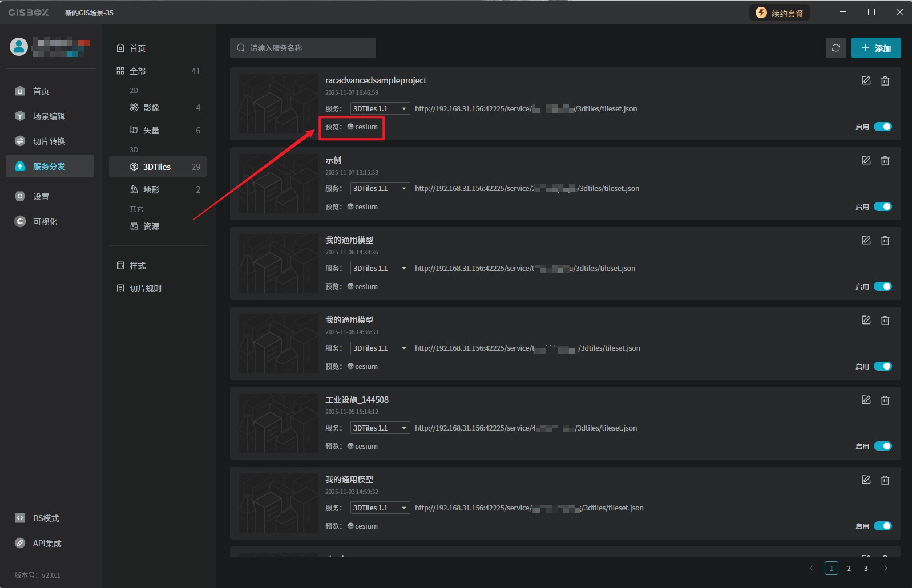Click the user avatar icon
The height and width of the screenshot is (588, 912).
(x=19, y=47)
